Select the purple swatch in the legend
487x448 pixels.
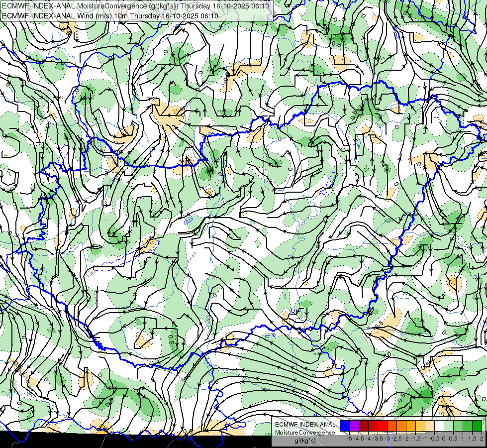[354, 426]
